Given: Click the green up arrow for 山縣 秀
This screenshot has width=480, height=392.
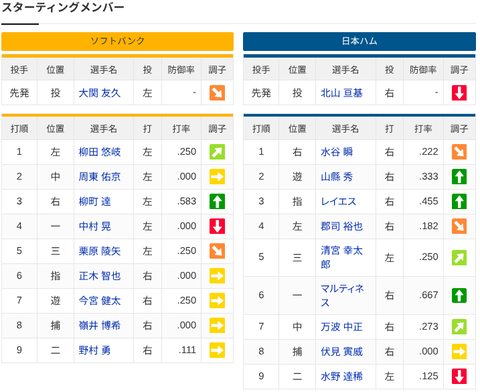Looking at the screenshot, I should coord(459,177).
